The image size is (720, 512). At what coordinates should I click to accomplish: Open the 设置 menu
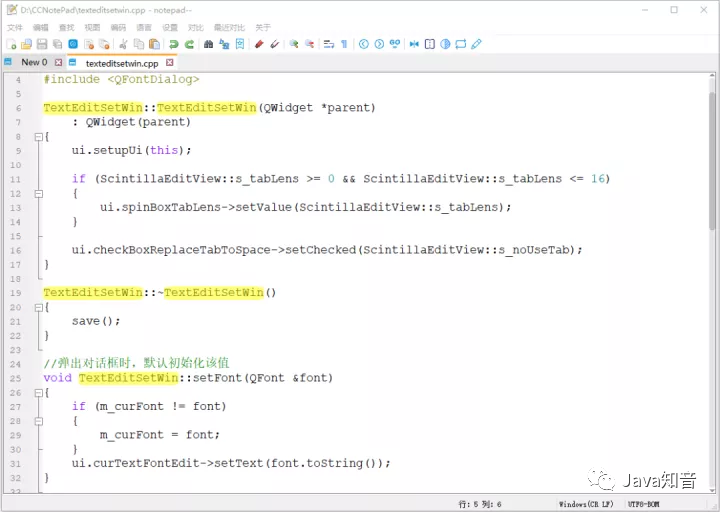click(169, 28)
